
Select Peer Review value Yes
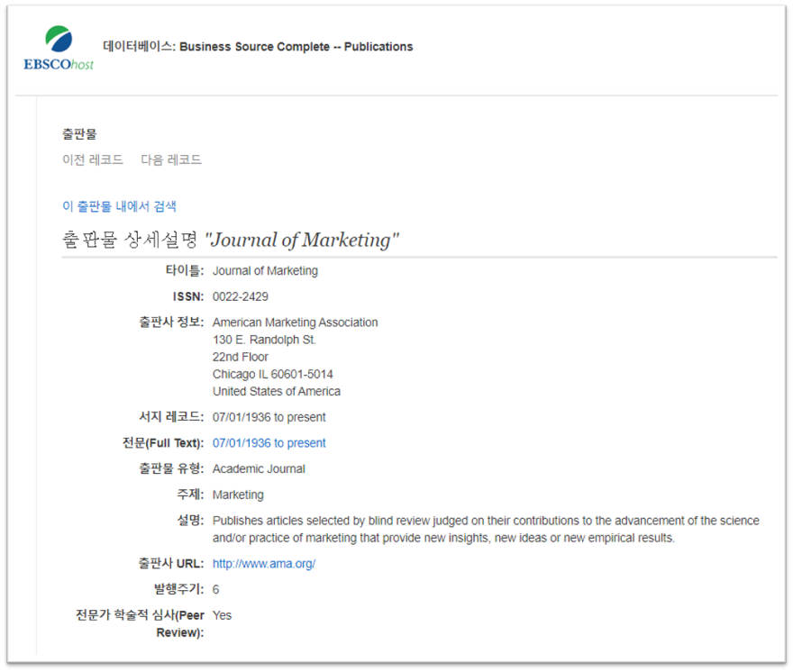[222, 615]
